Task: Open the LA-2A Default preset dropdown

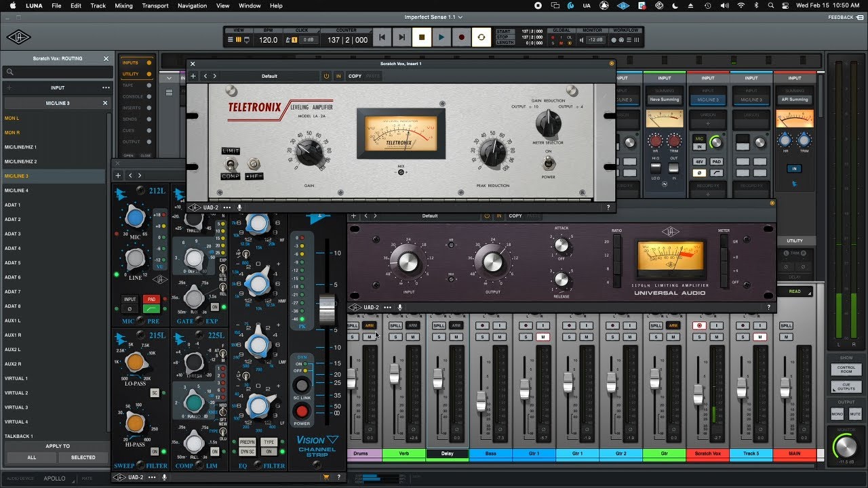Action: 270,76
